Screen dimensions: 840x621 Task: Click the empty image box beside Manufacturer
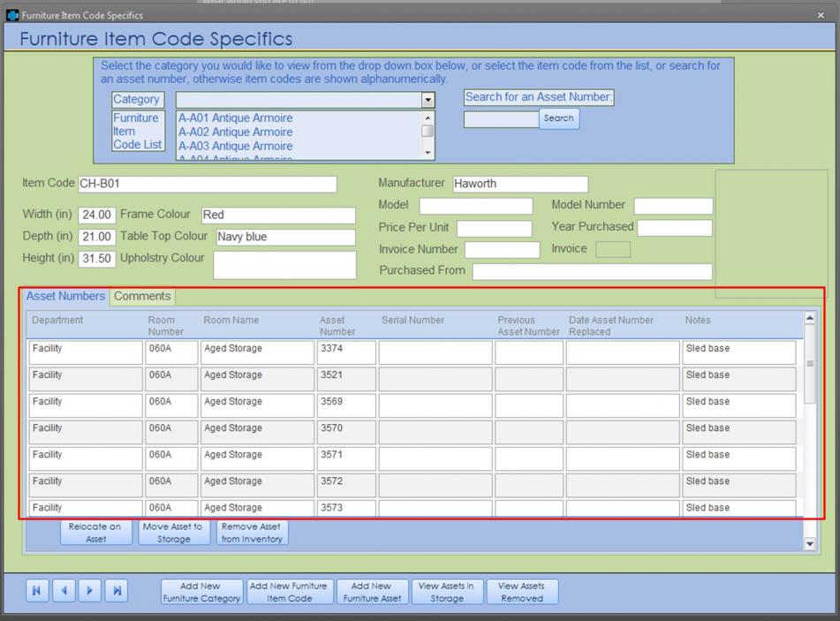771,234
